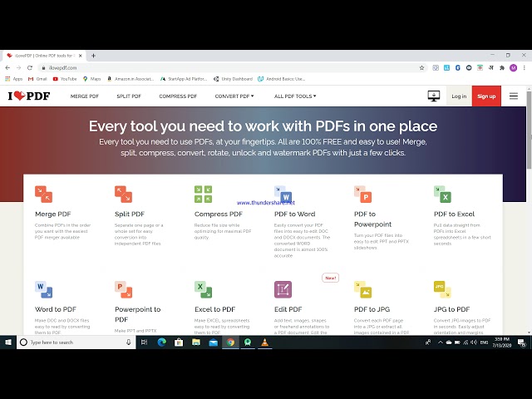
Task: Click the Windows search box
Action: [x=76, y=342]
